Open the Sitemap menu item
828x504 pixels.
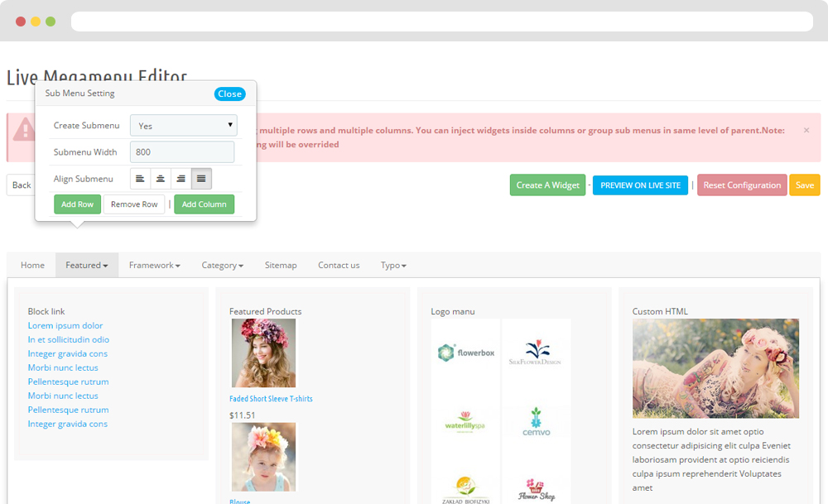tap(281, 266)
